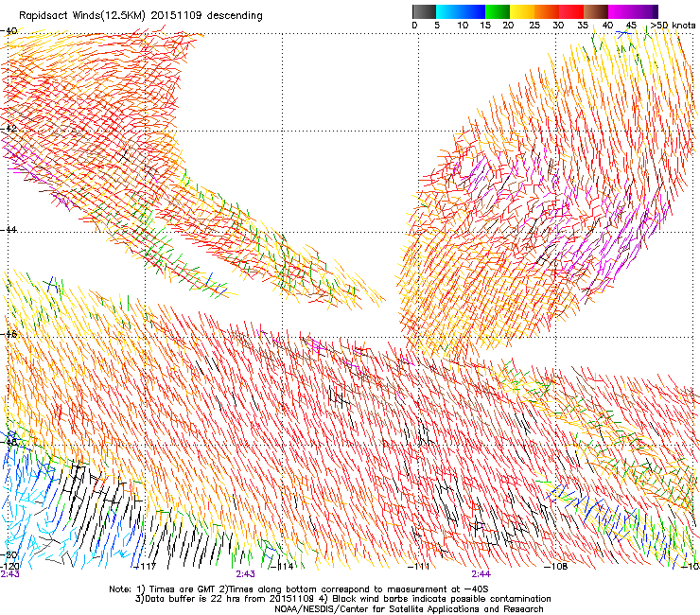Click the '>50 knots' legend label

673,26
